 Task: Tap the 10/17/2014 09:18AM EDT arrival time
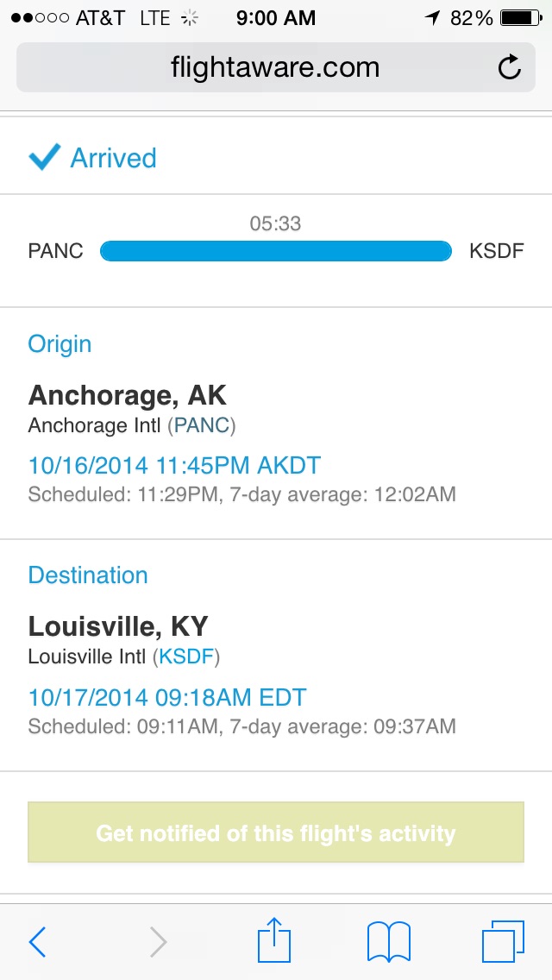click(167, 698)
